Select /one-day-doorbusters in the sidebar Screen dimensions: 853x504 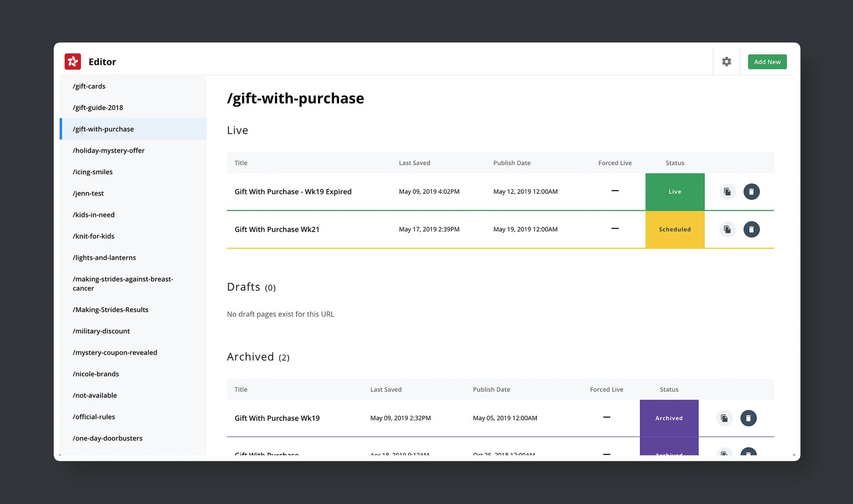tap(107, 438)
